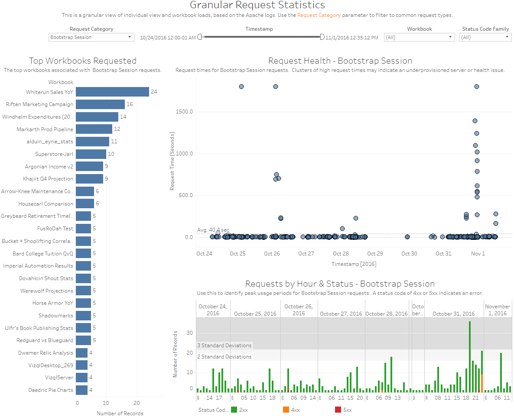Select the orange 4xx legend swatch
The width and height of the screenshot is (514, 420).
[x=286, y=410]
